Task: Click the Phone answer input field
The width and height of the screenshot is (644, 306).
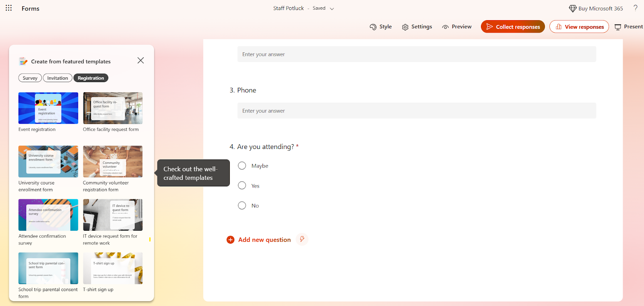Action: point(417,111)
